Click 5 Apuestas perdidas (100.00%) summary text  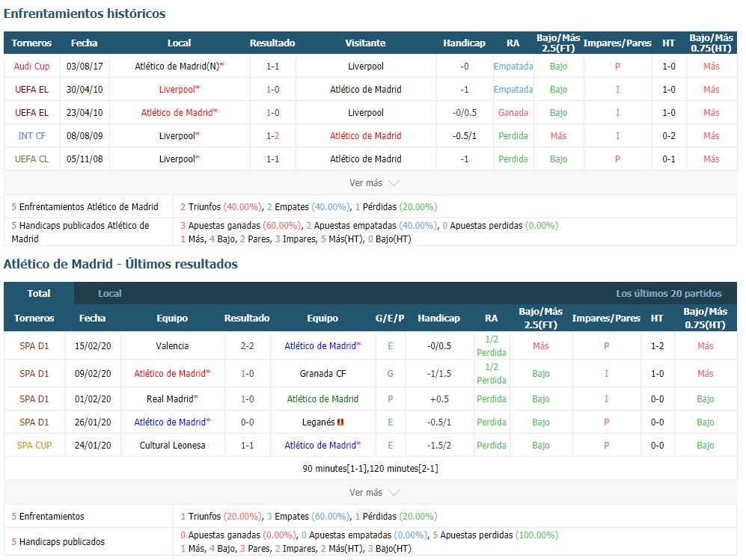495,535
